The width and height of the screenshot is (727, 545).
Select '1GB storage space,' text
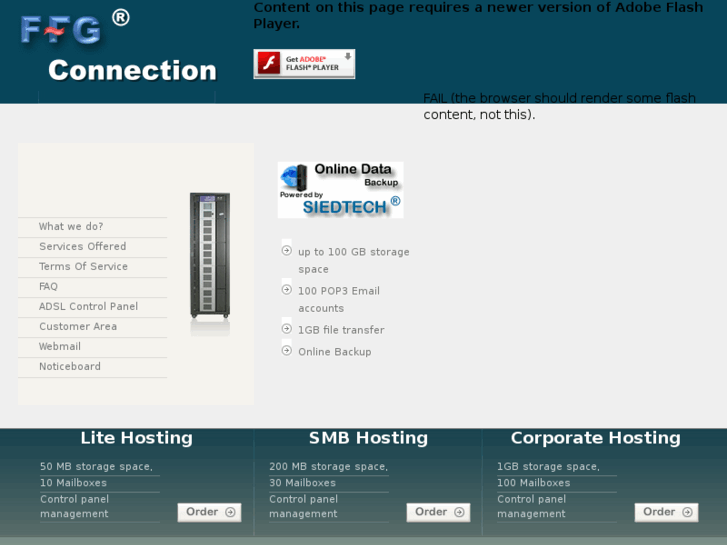coord(548,466)
